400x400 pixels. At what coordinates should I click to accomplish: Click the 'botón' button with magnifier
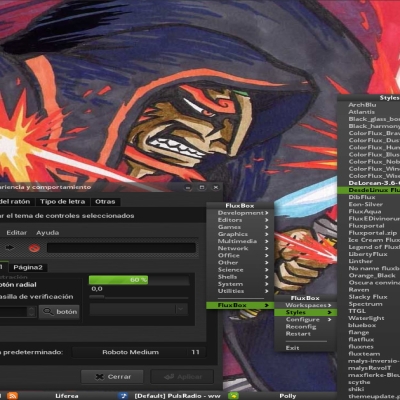click(x=59, y=312)
